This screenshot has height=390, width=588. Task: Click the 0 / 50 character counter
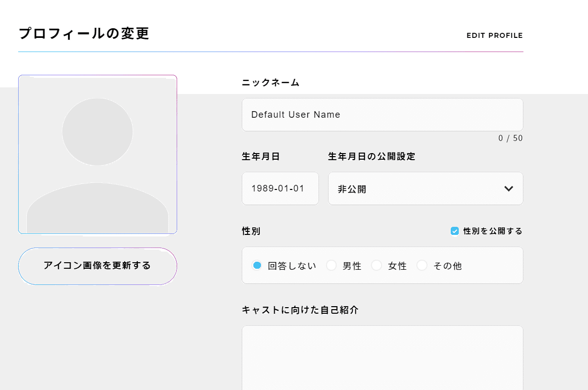511,138
